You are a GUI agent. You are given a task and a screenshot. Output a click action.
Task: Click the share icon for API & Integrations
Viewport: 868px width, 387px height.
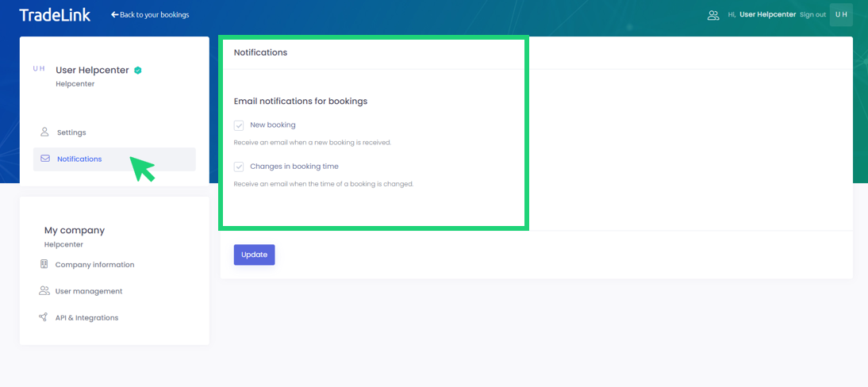[x=44, y=317]
